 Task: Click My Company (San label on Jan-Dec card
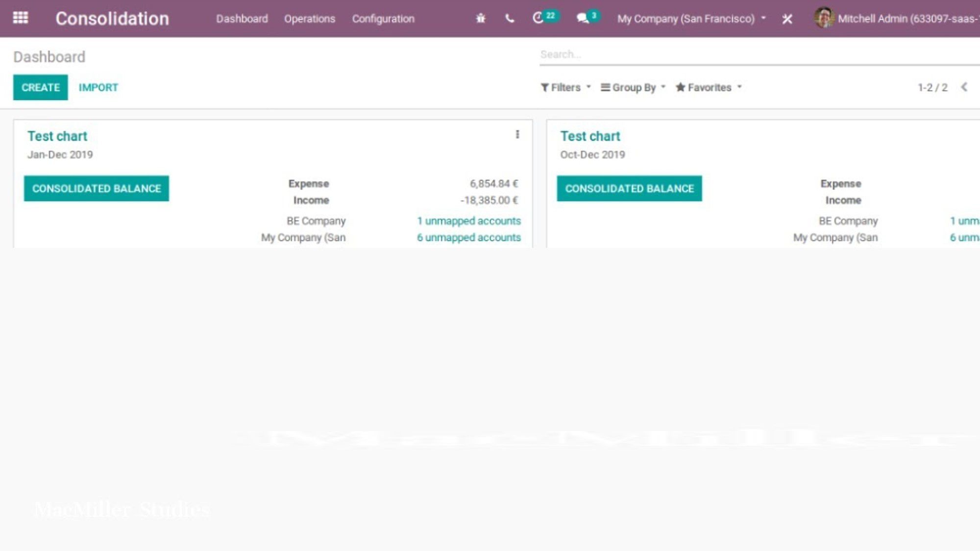[x=303, y=238]
